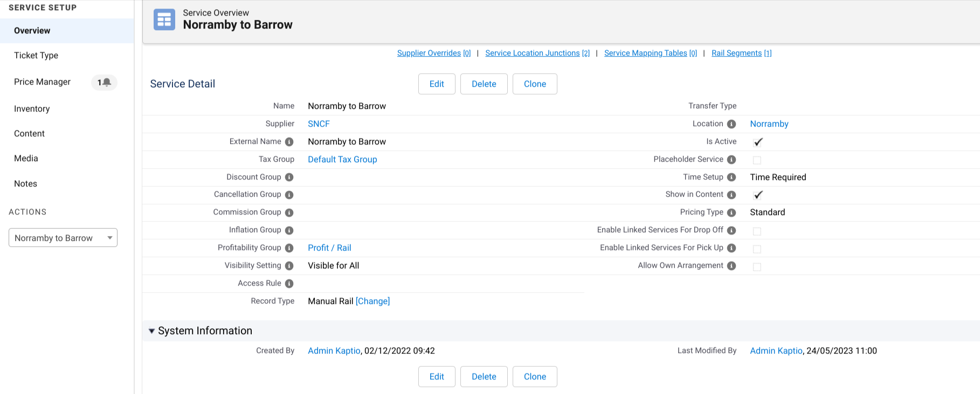Toggle the Show in Content checkbox
The height and width of the screenshot is (394, 980).
point(757,195)
